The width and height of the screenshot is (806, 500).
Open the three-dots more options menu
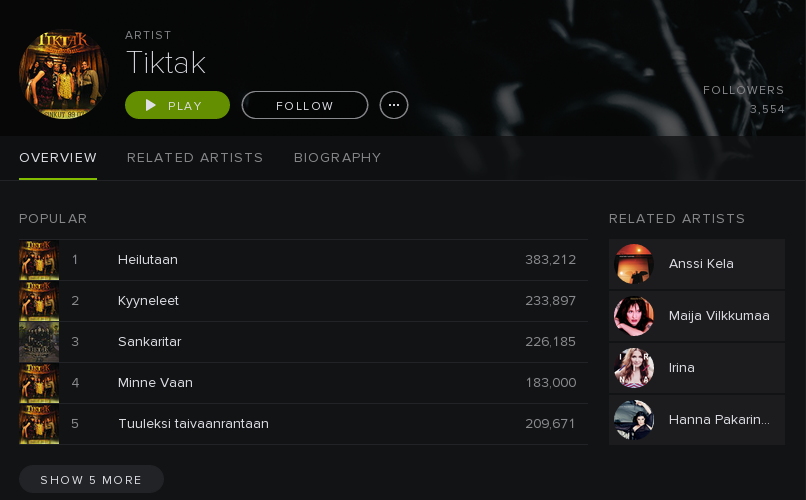tap(394, 105)
